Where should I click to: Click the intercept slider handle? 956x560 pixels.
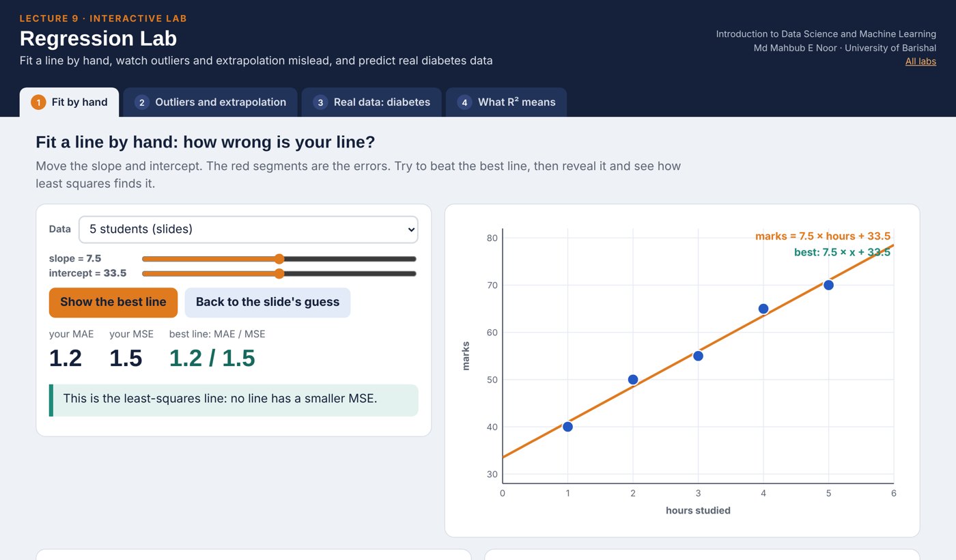pyautogui.click(x=279, y=274)
